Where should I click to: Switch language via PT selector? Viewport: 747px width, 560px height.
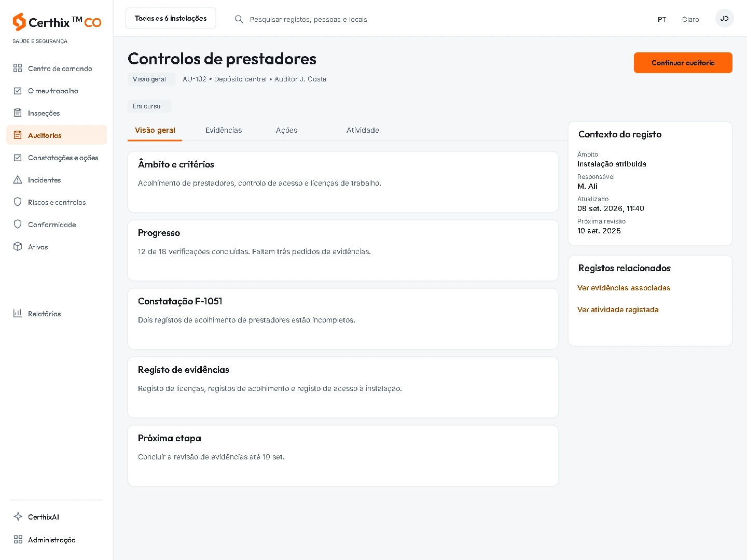click(662, 19)
